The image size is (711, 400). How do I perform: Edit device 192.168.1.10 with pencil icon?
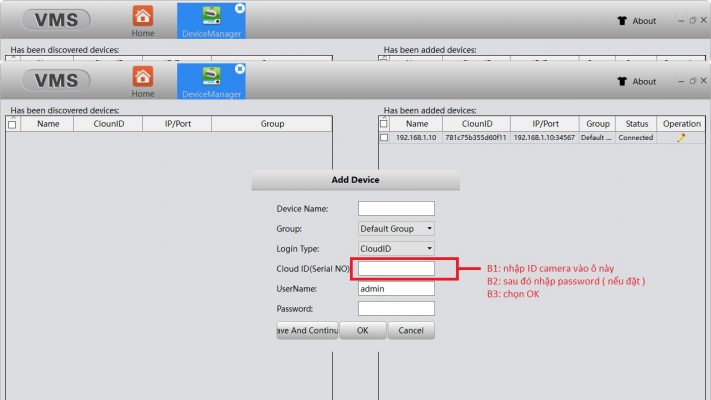[681, 138]
